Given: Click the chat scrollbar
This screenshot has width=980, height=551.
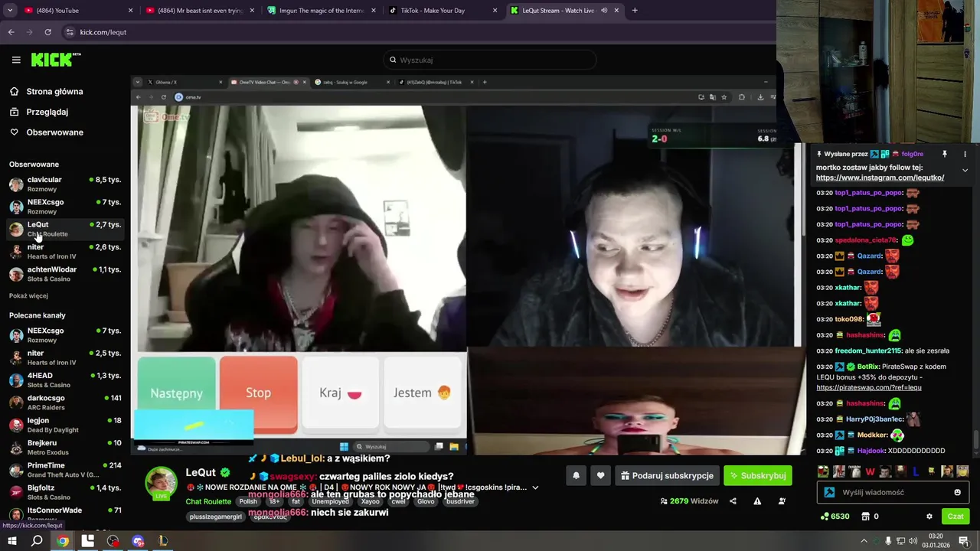Looking at the screenshot, I should click(x=975, y=439).
